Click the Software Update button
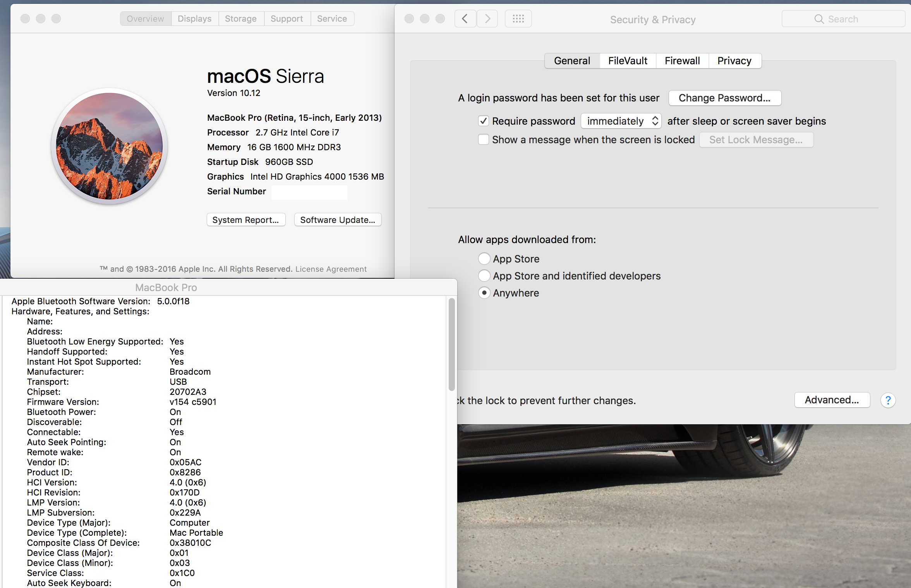The height and width of the screenshot is (588, 911). coord(338,220)
